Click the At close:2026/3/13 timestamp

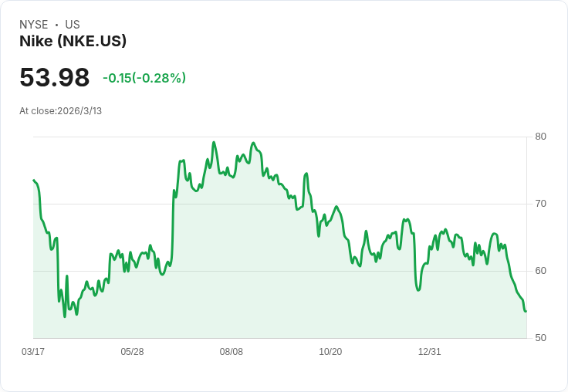tap(60, 111)
